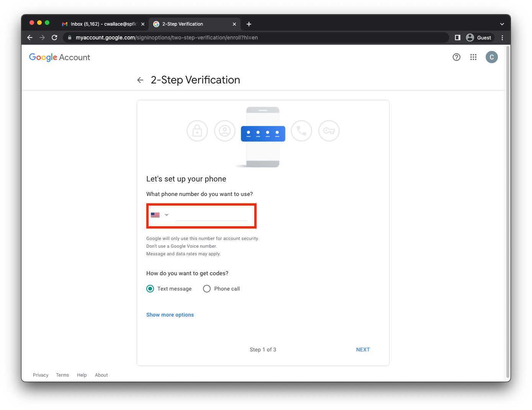
Task: Open the Help question mark icon
Action: (456, 57)
